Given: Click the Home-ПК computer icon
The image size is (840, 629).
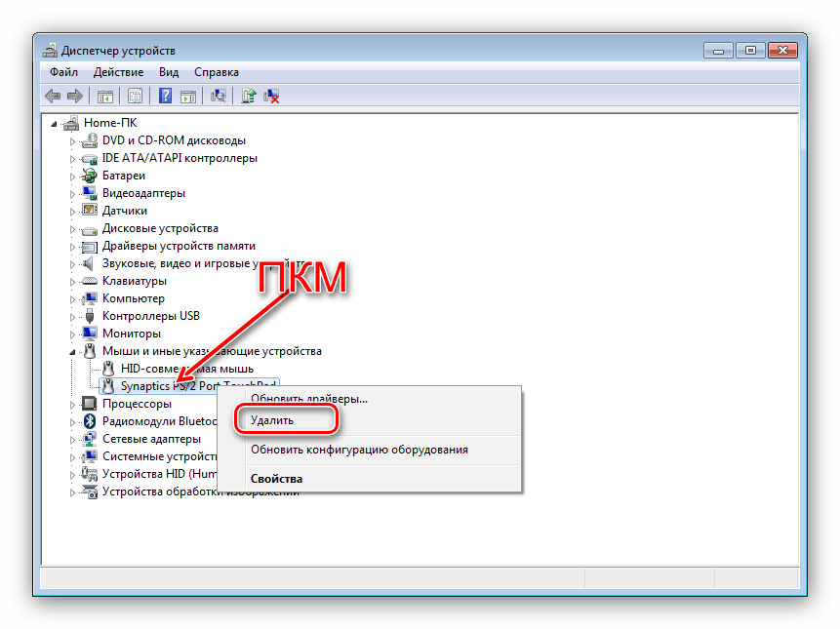Looking at the screenshot, I should point(71,123).
